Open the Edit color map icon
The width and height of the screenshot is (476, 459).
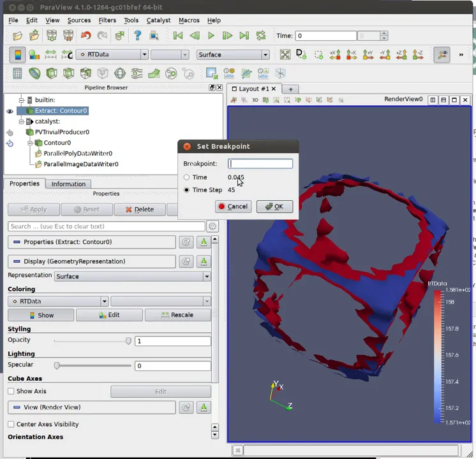pos(34,55)
